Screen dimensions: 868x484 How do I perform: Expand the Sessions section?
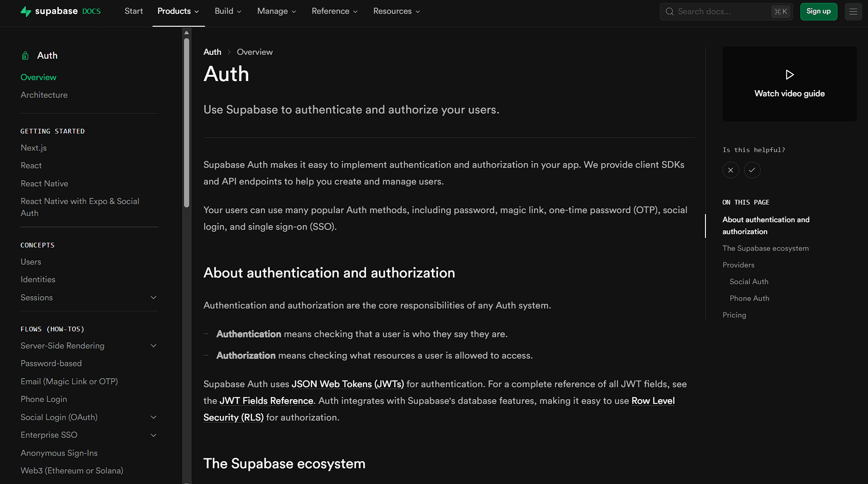[153, 298]
